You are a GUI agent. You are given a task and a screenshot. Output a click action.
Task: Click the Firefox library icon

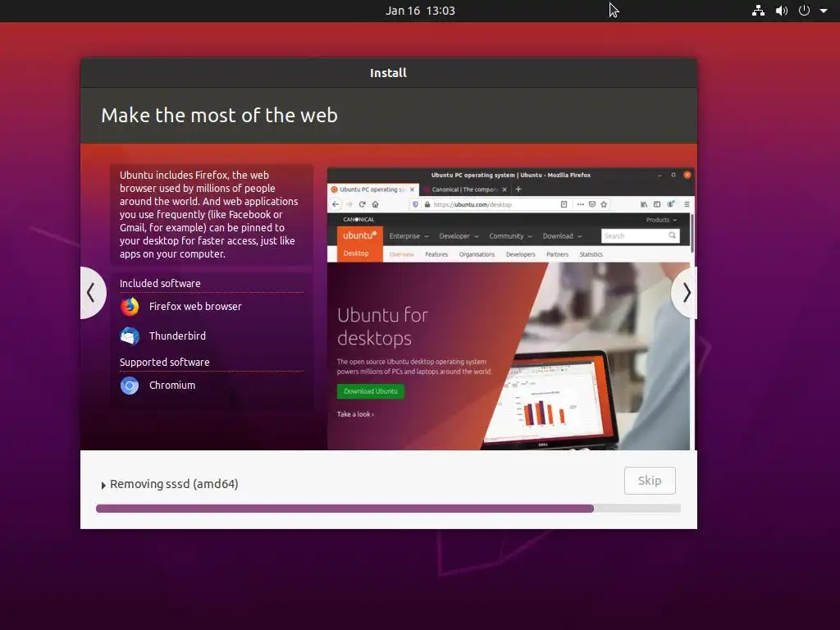point(644,204)
